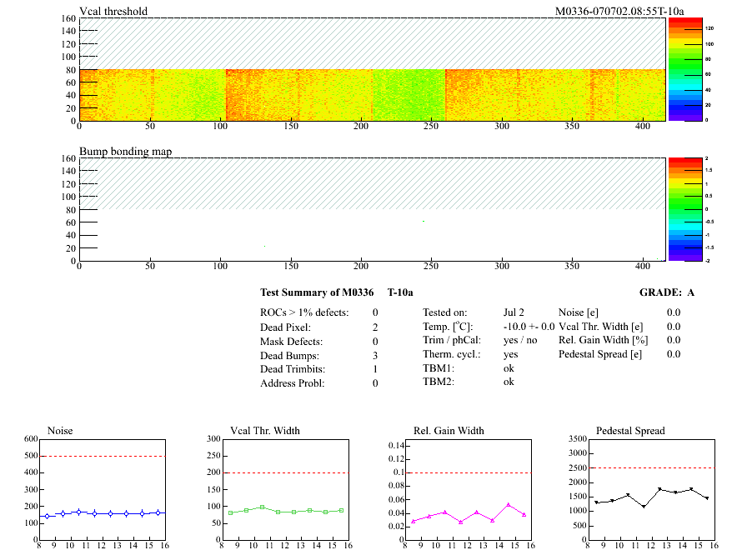Select the temperature value -10.0 +- 0.0
Screen dimensions: 747x560
[x=529, y=327]
